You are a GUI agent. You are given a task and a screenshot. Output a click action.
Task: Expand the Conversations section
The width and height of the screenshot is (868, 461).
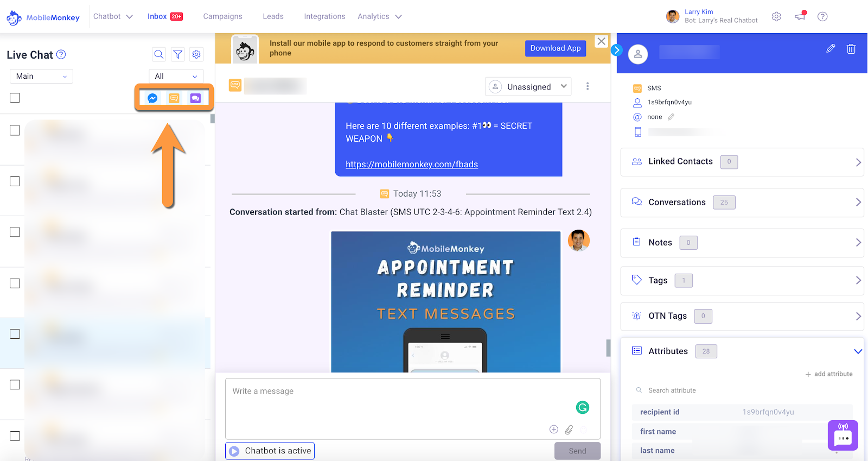(742, 203)
